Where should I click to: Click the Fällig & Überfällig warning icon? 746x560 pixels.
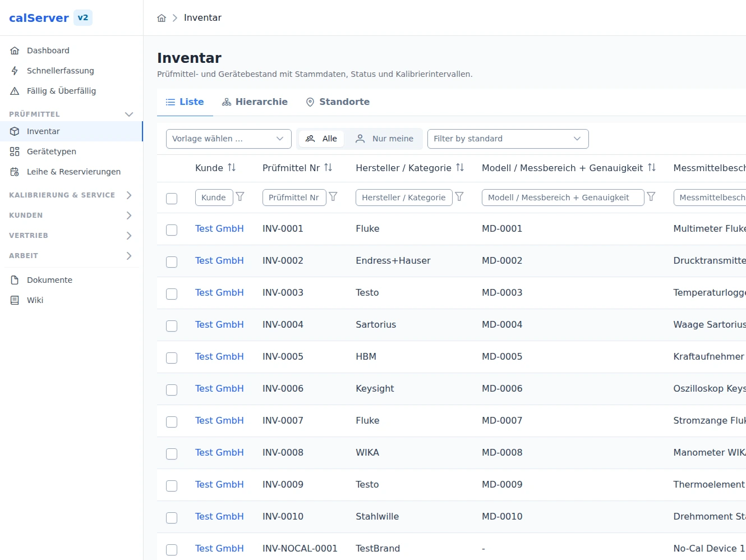pyautogui.click(x=15, y=91)
